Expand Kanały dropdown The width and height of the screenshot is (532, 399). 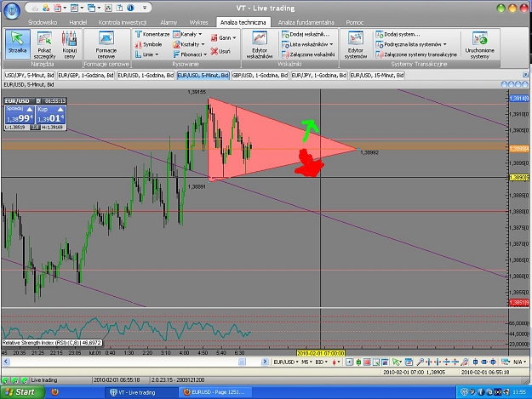[200, 34]
